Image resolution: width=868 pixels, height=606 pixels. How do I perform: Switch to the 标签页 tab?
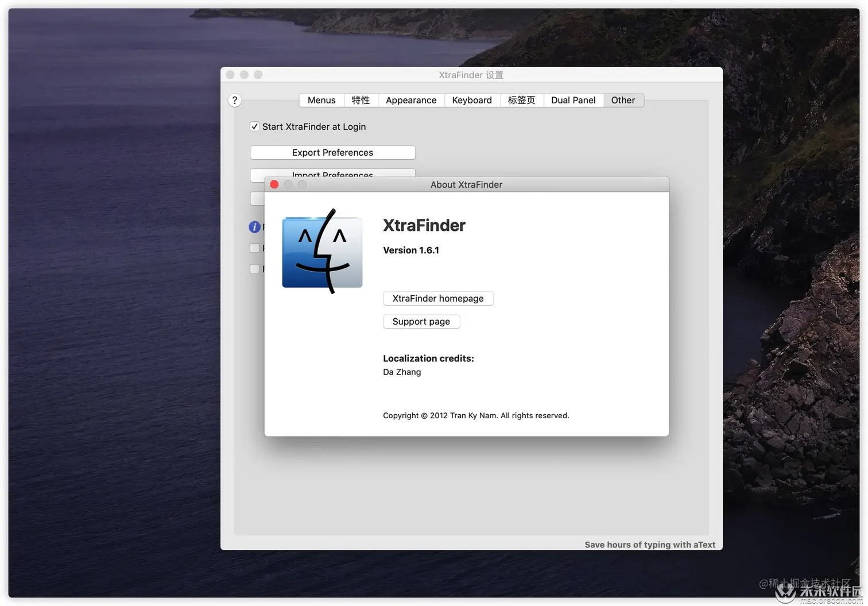pyautogui.click(x=521, y=100)
